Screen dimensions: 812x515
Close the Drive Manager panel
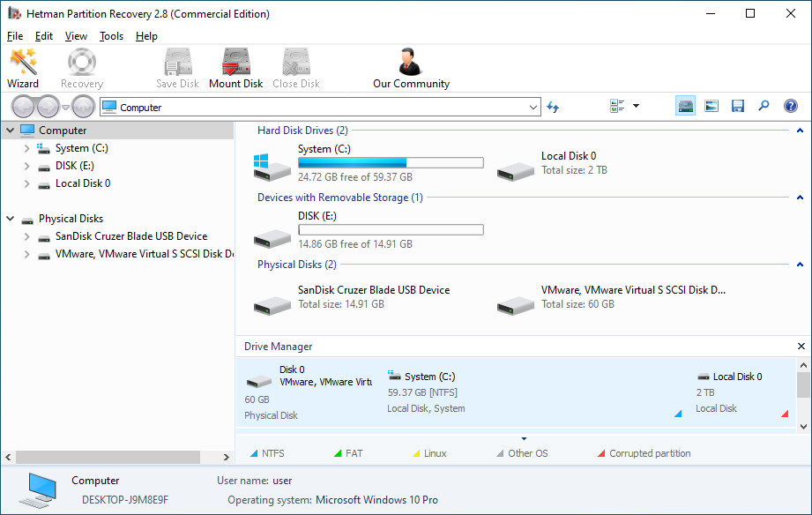(x=801, y=347)
